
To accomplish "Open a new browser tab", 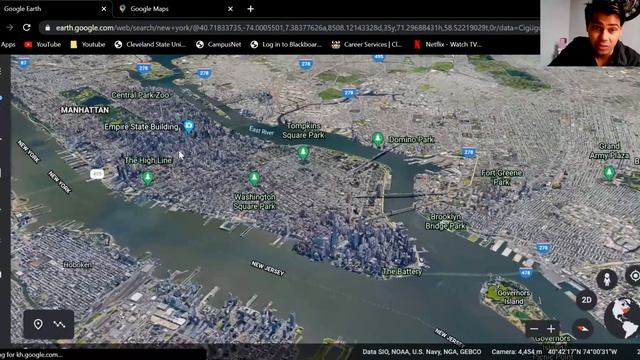I will (x=250, y=9).
